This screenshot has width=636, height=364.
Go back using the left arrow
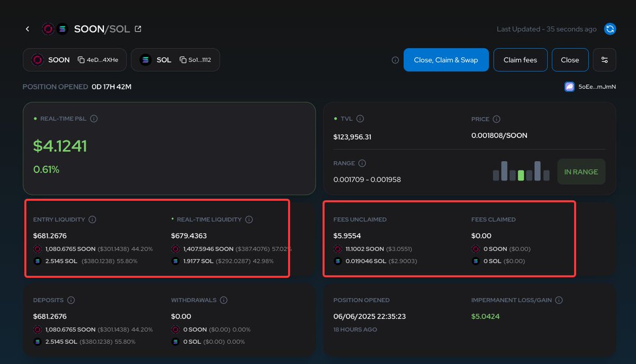tap(28, 29)
